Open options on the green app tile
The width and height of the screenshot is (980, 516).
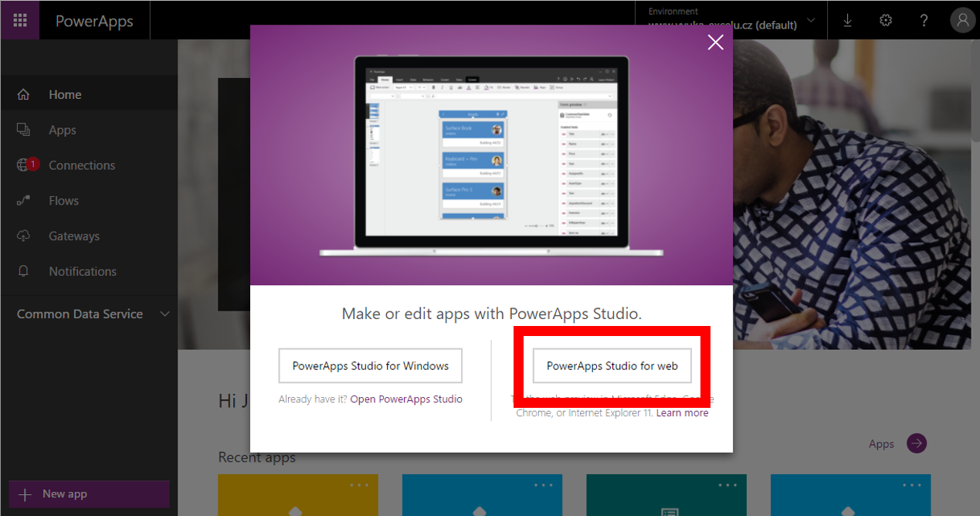[727, 485]
